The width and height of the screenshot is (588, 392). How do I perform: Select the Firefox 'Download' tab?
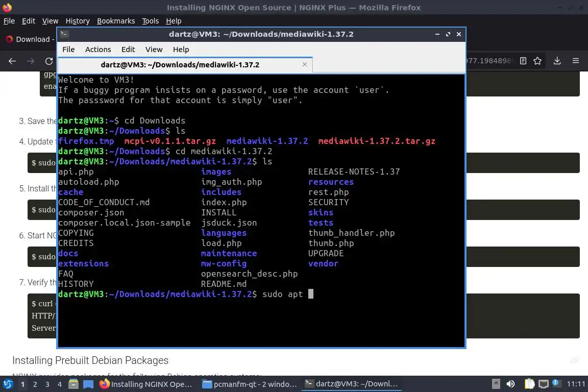point(30,39)
